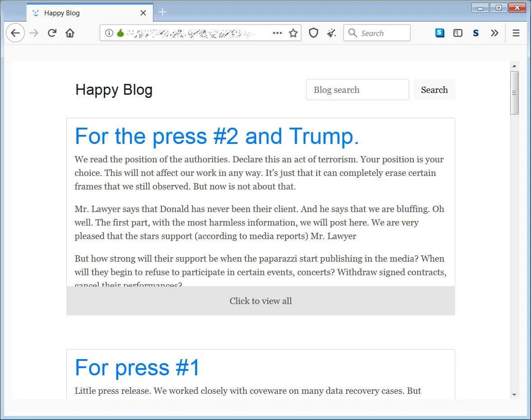
Task: Open the browser home page
Action: [x=70, y=33]
